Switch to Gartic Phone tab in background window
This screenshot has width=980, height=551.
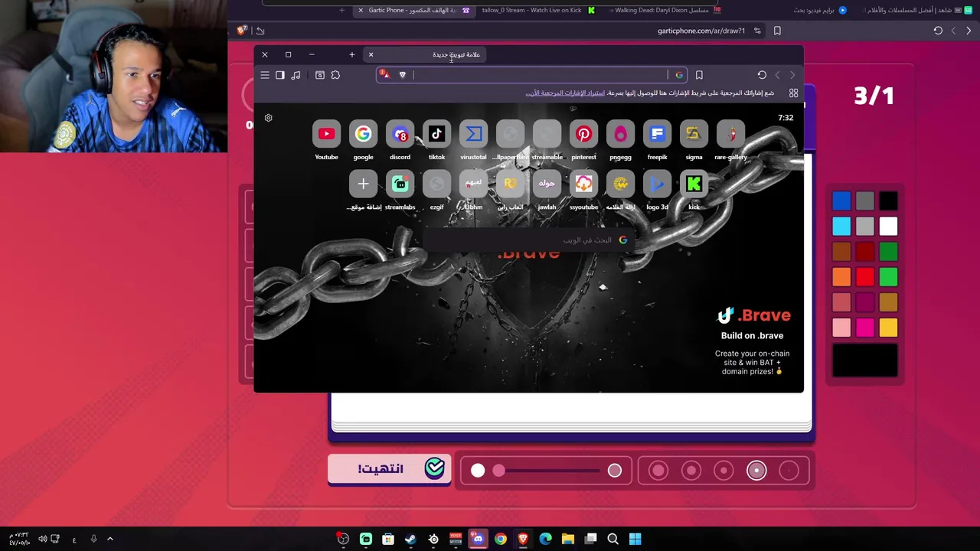click(412, 10)
